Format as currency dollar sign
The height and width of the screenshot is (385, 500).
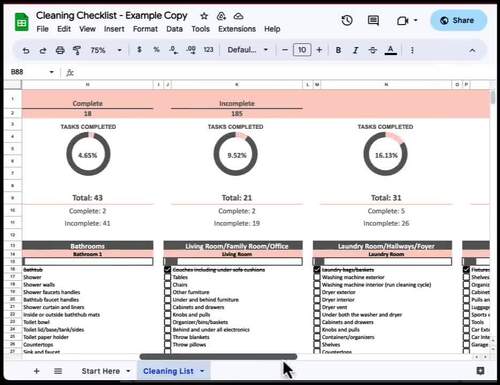tap(139, 50)
